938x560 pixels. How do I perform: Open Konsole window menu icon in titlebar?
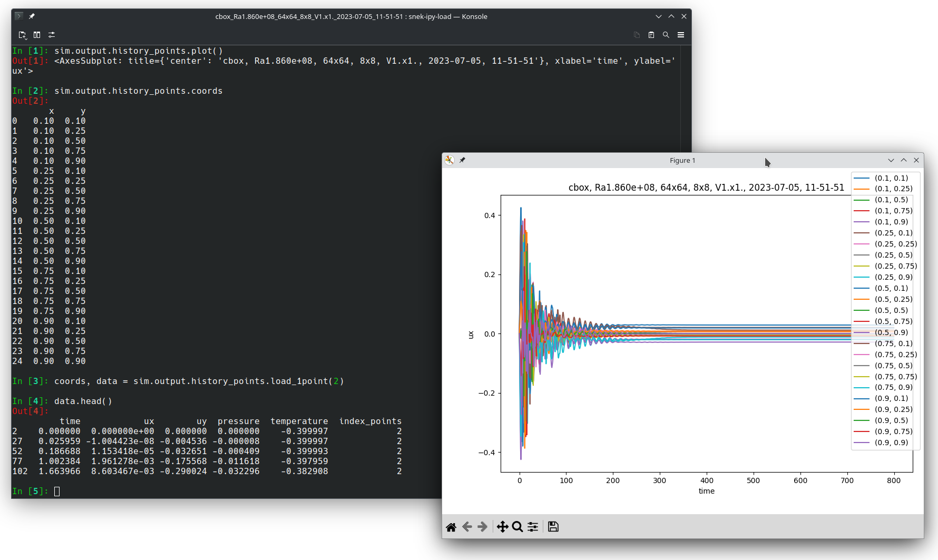[x=19, y=16]
